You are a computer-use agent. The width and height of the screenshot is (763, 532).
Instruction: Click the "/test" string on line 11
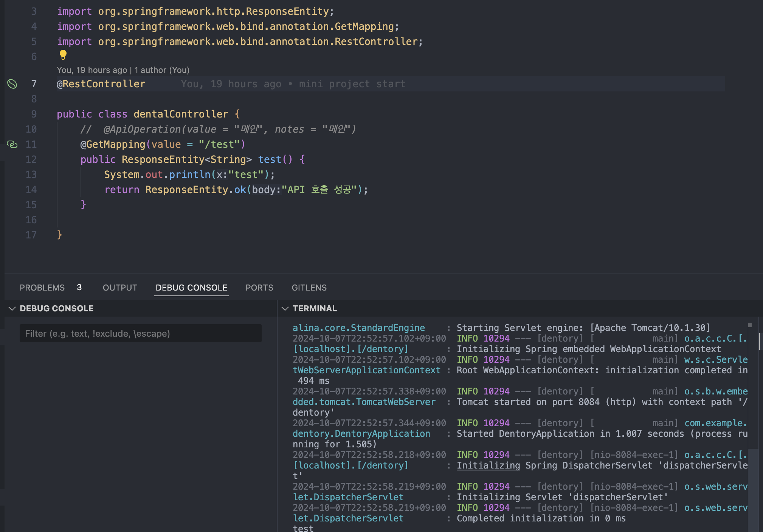pos(219,144)
